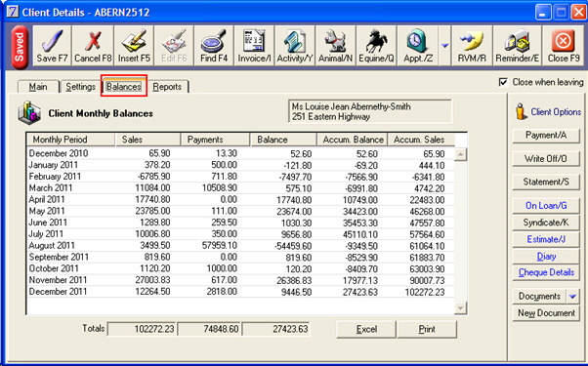
Task: Click the Print button
Action: 427,329
